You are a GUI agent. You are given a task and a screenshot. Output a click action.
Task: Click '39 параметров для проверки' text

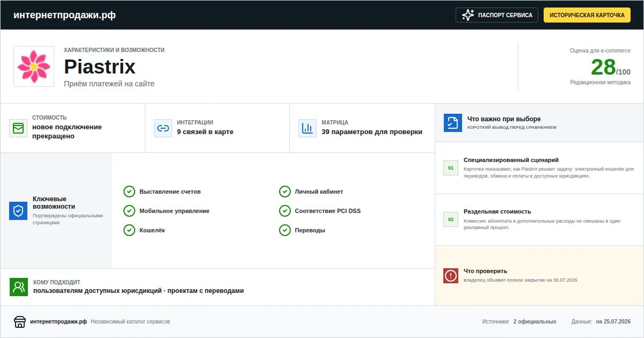pos(372,132)
